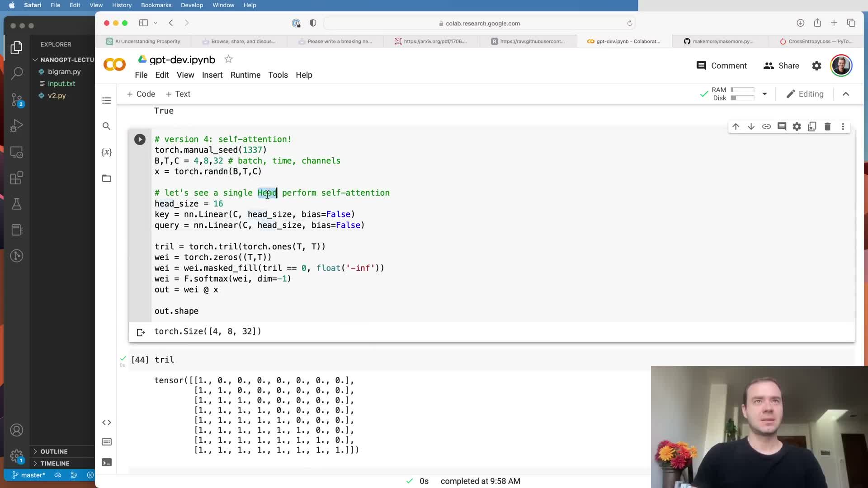This screenshot has height=488, width=868.
Task: Toggle Safari sidebar visibility
Action: (x=143, y=23)
